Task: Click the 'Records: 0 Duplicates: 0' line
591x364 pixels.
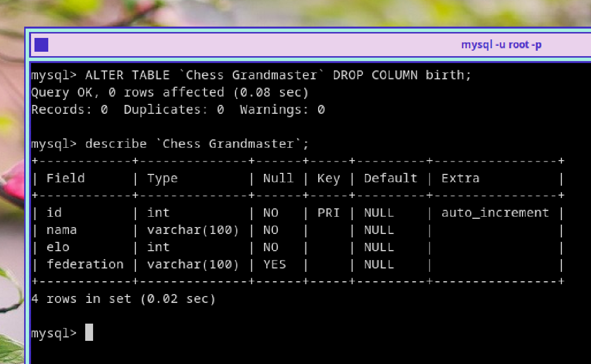Action: [178, 110]
